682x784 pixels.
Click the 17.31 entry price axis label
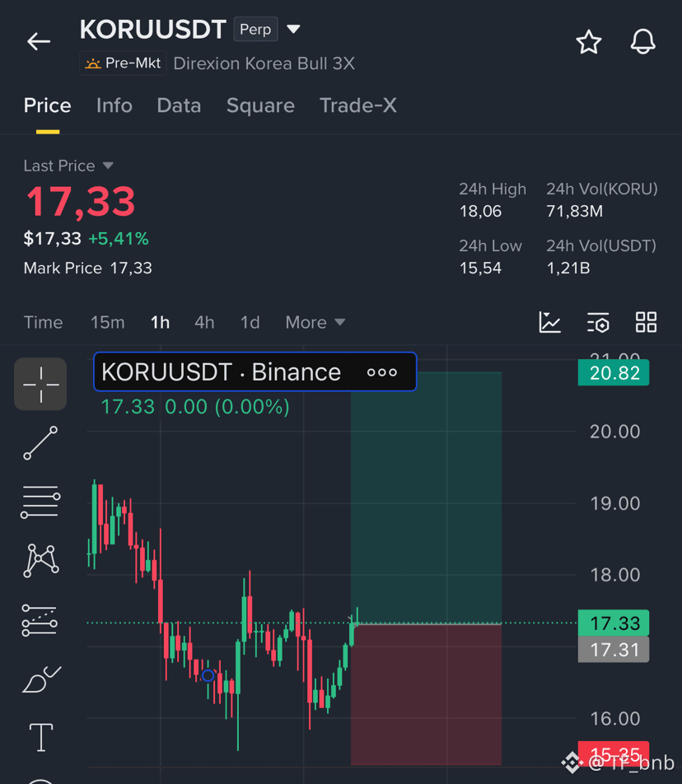[614, 649]
